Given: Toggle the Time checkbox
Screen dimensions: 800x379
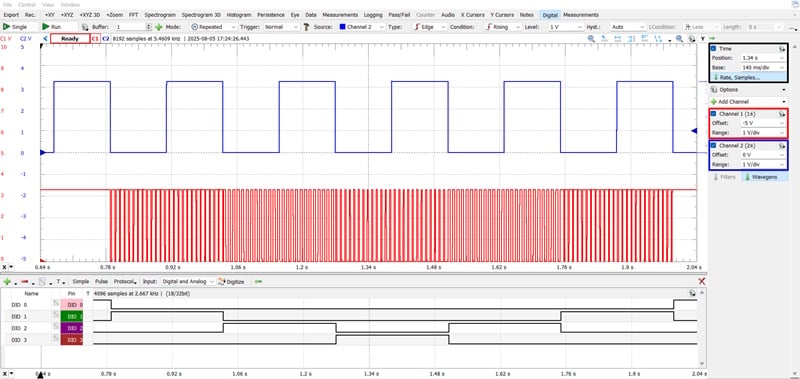Looking at the screenshot, I should tap(713, 48).
